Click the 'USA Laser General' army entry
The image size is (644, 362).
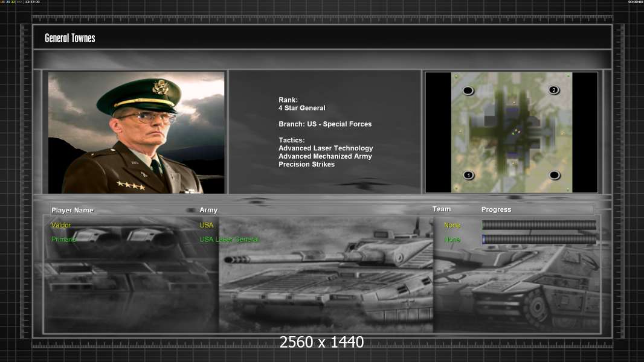pos(229,240)
